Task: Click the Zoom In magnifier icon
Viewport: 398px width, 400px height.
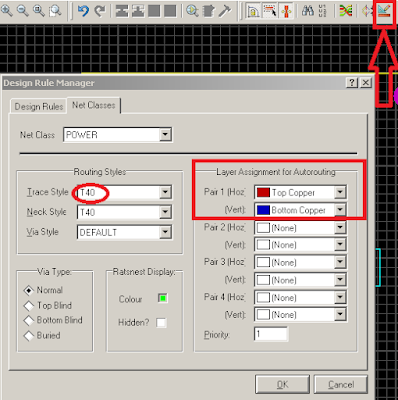Action: point(7,10)
